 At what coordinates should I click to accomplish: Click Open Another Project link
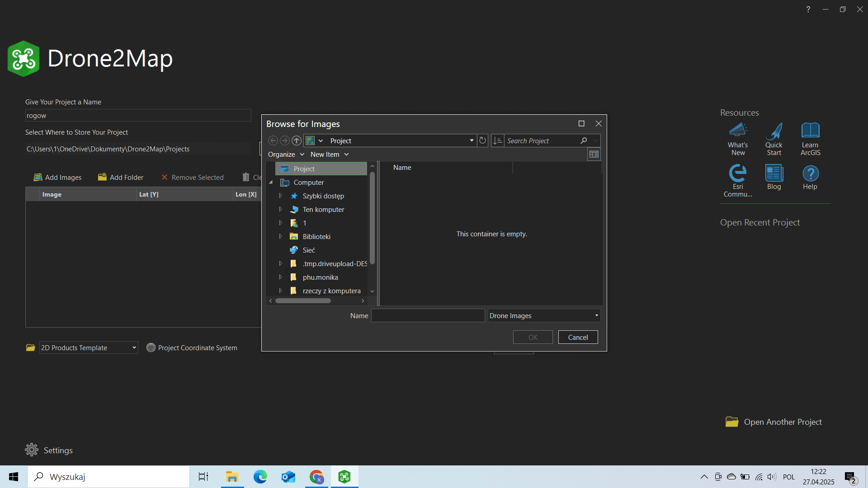783,422
